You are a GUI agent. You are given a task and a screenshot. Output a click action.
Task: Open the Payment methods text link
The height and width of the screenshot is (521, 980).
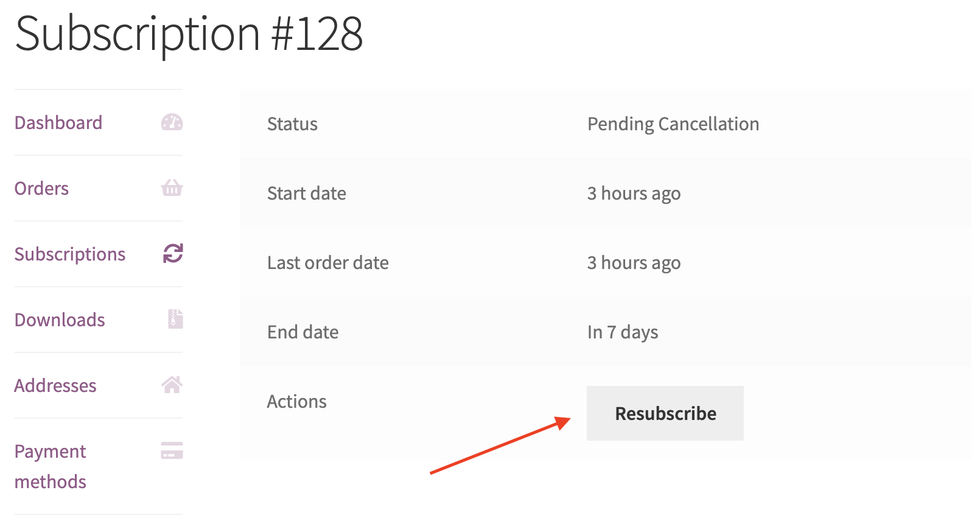click(50, 466)
